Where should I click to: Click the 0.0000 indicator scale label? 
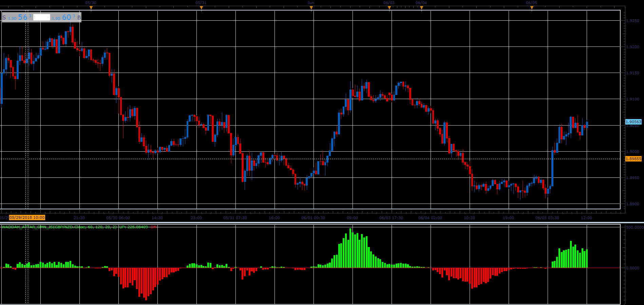[x=632, y=268]
